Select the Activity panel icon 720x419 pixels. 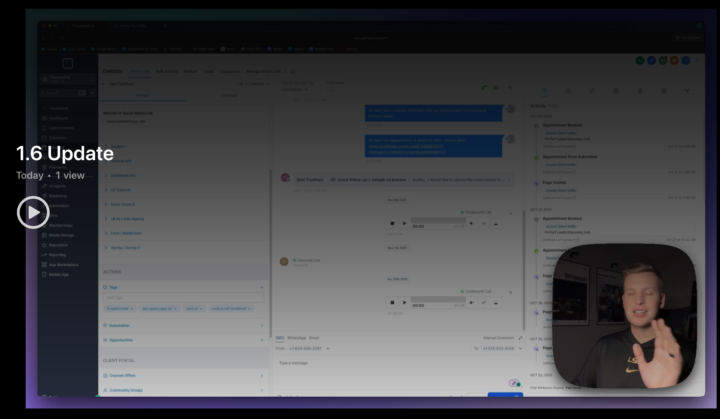pos(544,91)
